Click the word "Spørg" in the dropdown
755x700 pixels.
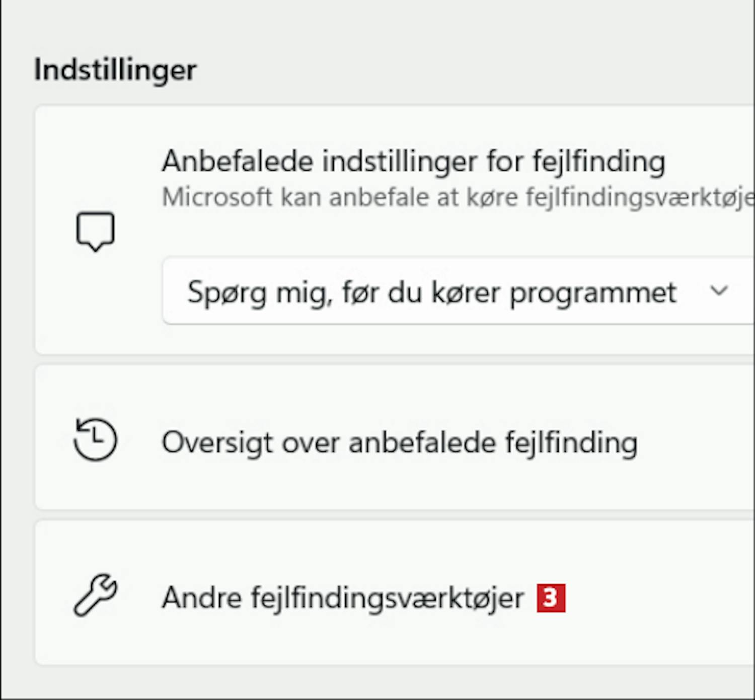click(x=226, y=292)
